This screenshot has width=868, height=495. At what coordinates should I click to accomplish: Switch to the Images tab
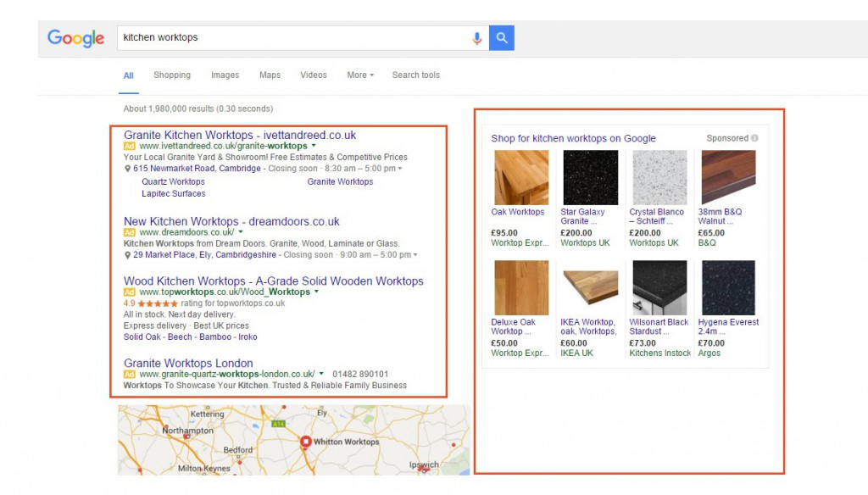(225, 75)
